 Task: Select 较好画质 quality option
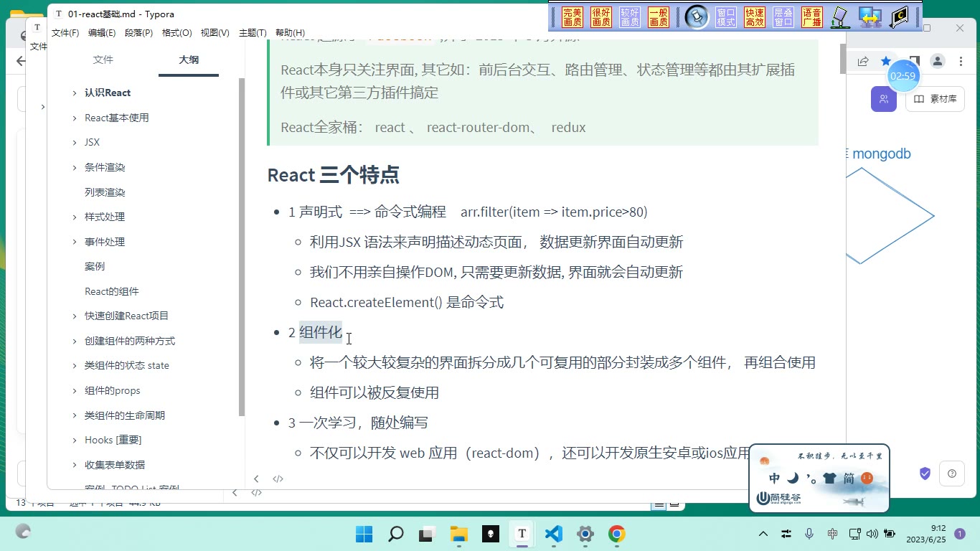tap(630, 17)
